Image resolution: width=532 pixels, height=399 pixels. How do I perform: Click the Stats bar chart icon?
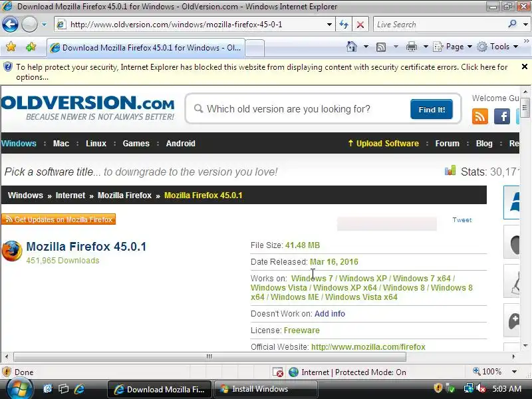pos(450,170)
